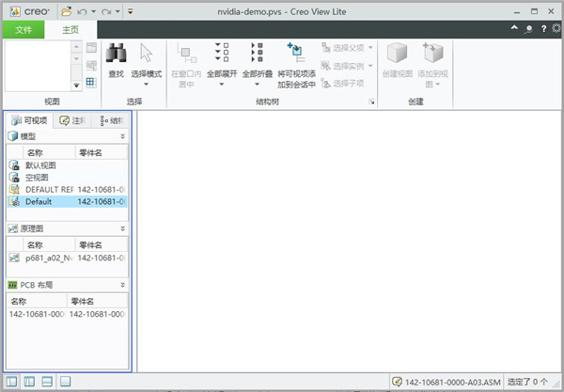This screenshot has width=564, height=392.
Task: Click the first layout icon in bottom-left status bar
Action: point(11,382)
